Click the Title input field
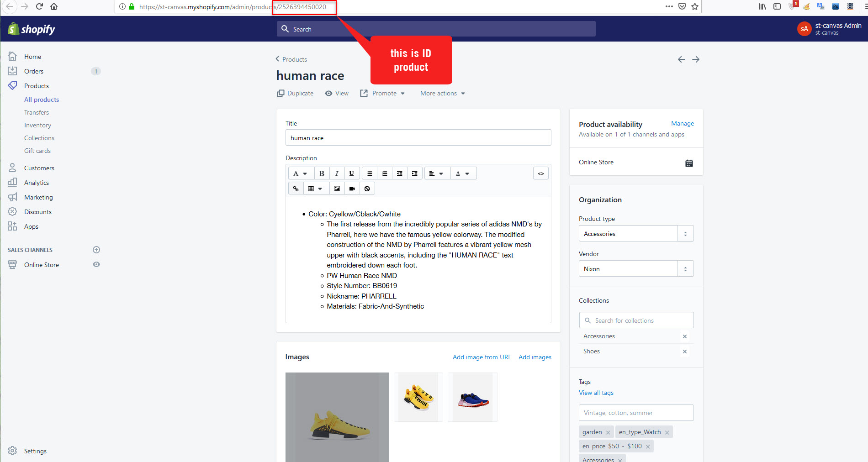The width and height of the screenshot is (868, 462). click(x=418, y=138)
